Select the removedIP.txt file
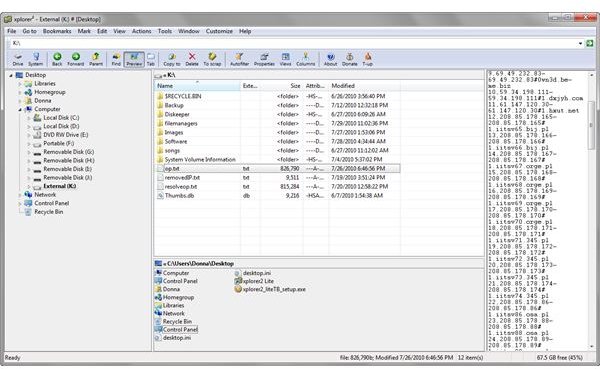The image size is (600, 369). 182,178
